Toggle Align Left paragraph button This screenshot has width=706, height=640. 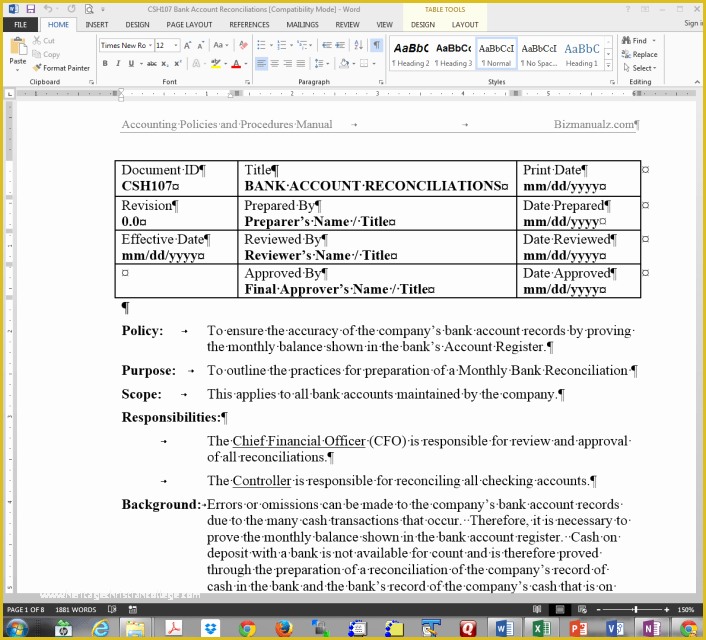262,64
